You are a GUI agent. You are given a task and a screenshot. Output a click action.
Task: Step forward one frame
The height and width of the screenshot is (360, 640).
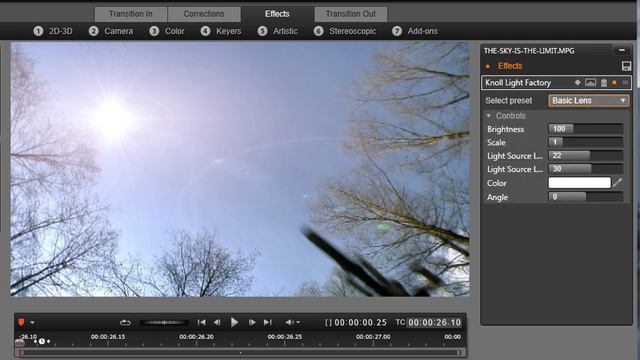click(x=252, y=322)
